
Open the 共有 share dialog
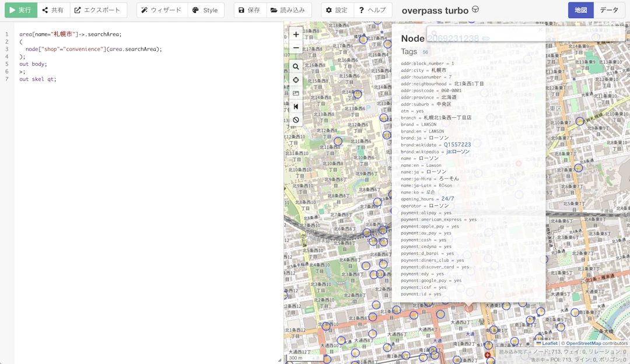click(x=54, y=10)
